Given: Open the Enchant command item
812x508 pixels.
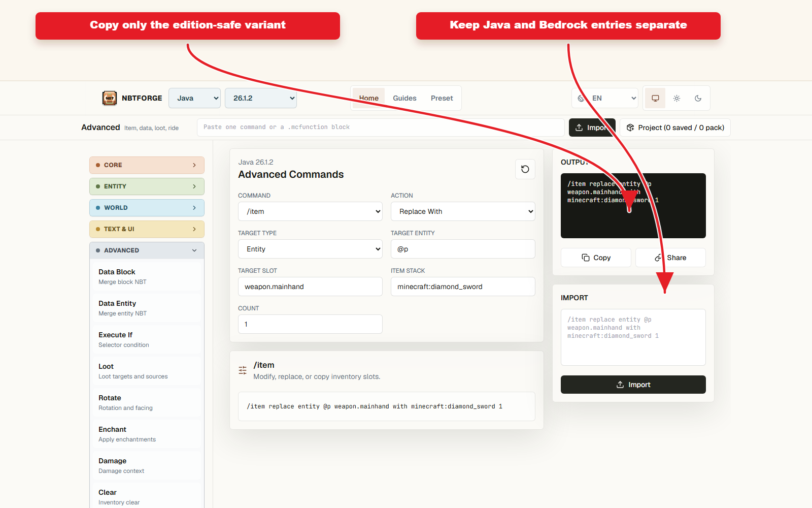Looking at the screenshot, I should click(x=147, y=434).
